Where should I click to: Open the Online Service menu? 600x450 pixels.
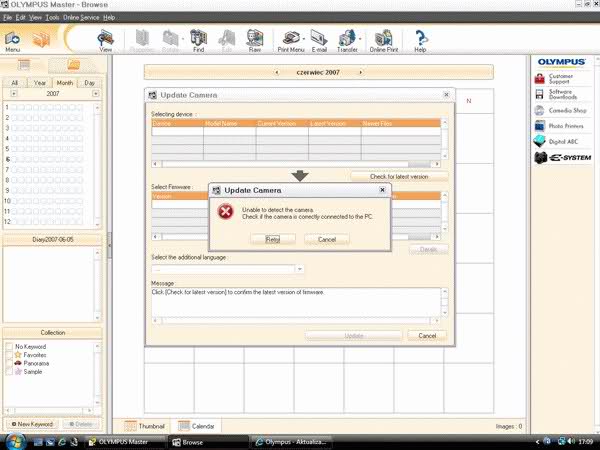[x=81, y=18]
